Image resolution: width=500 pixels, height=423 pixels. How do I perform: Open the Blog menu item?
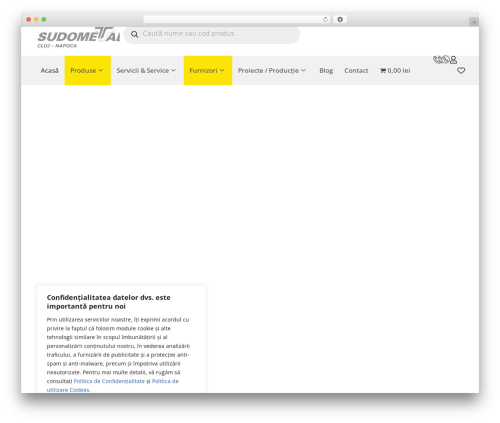326,71
